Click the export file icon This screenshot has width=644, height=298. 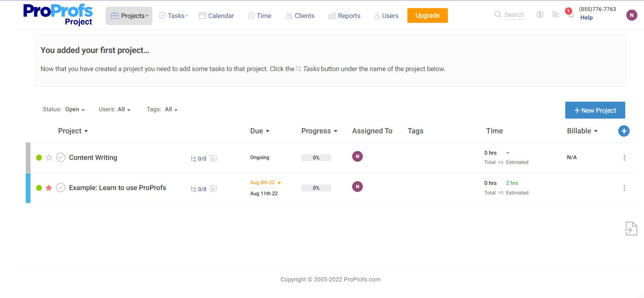point(631,228)
